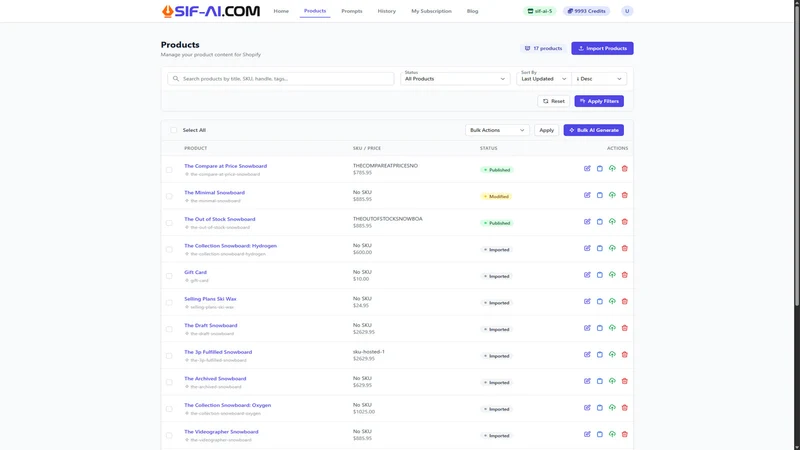Viewport: 800px width, 450px height.
Task: Open the user avatar menu
Action: [627, 11]
